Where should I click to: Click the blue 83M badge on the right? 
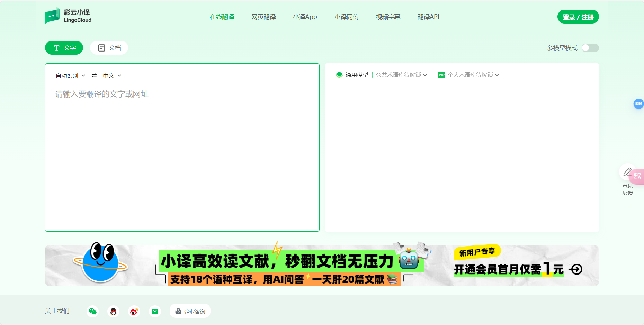coord(639,104)
